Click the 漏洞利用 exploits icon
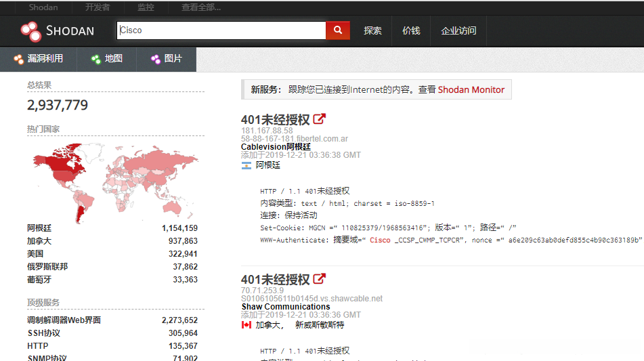 18,59
